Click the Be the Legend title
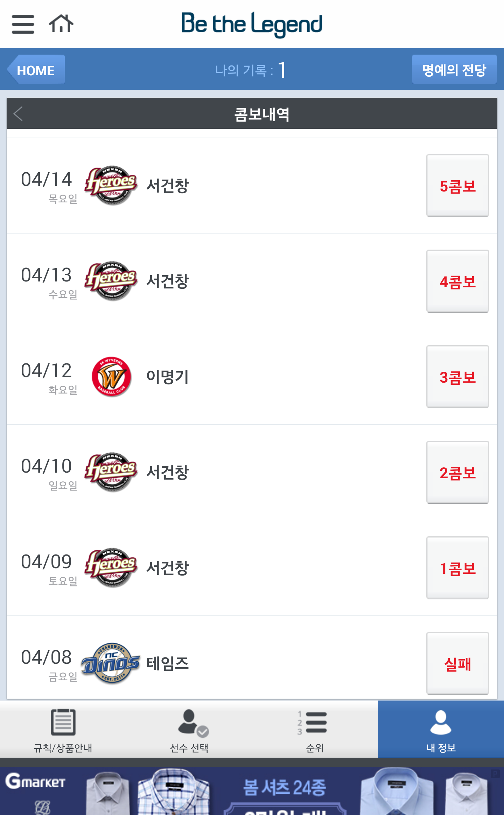This screenshot has width=504, height=815. (252, 24)
